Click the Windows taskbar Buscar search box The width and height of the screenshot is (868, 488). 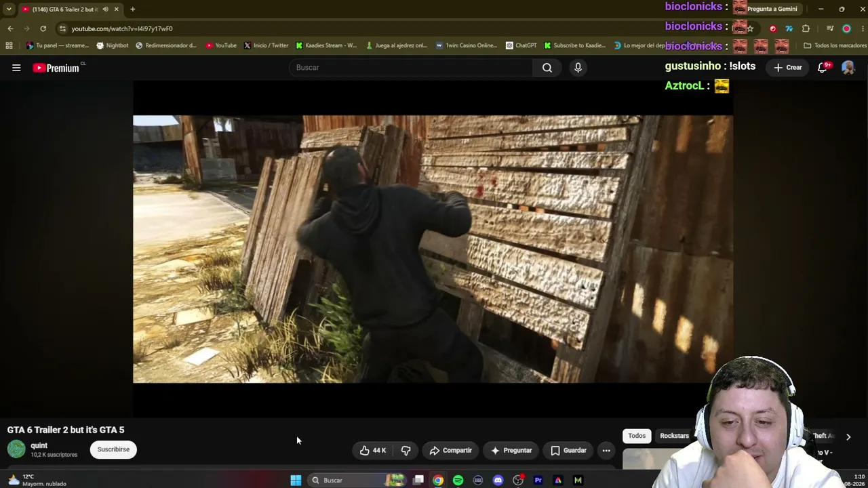[357, 480]
